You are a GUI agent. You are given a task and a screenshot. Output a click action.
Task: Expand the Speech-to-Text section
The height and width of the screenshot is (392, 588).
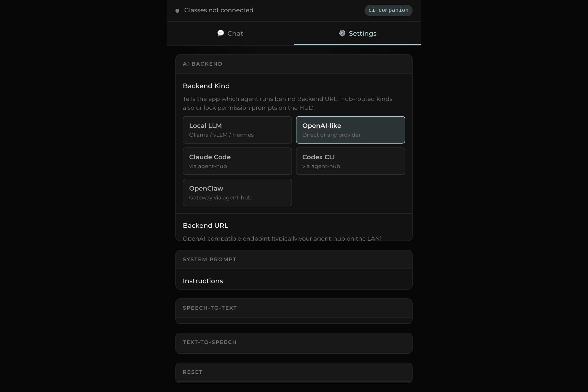click(x=294, y=308)
